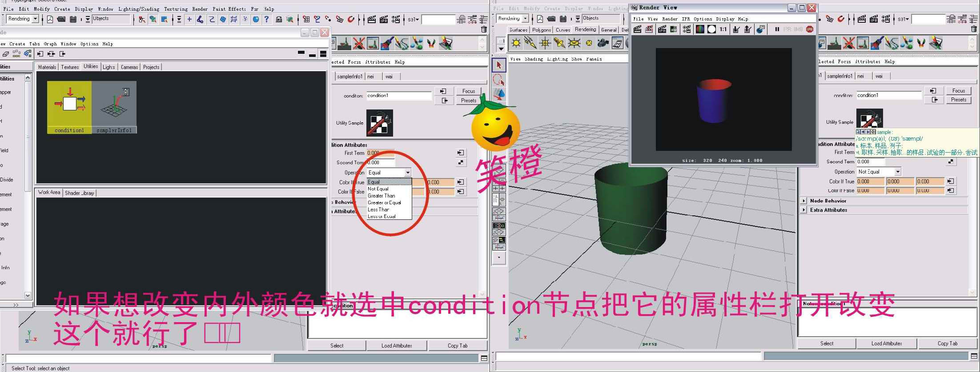
Task: Click Save Scene icon in left Maya status line
Action: click(x=73, y=19)
